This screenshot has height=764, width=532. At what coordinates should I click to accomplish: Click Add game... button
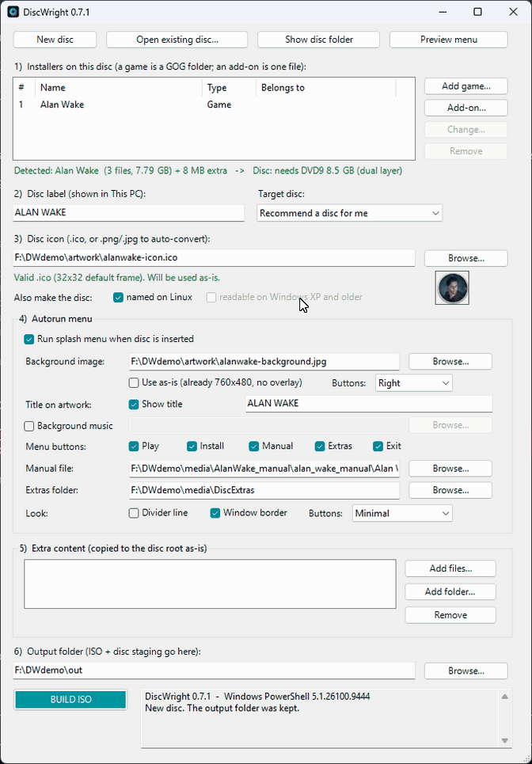(x=466, y=86)
